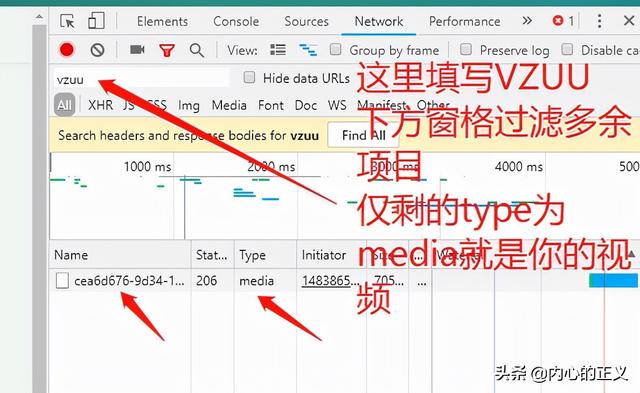Show the overview waterfall view icon
This screenshot has width=640, height=393.
tap(308, 50)
